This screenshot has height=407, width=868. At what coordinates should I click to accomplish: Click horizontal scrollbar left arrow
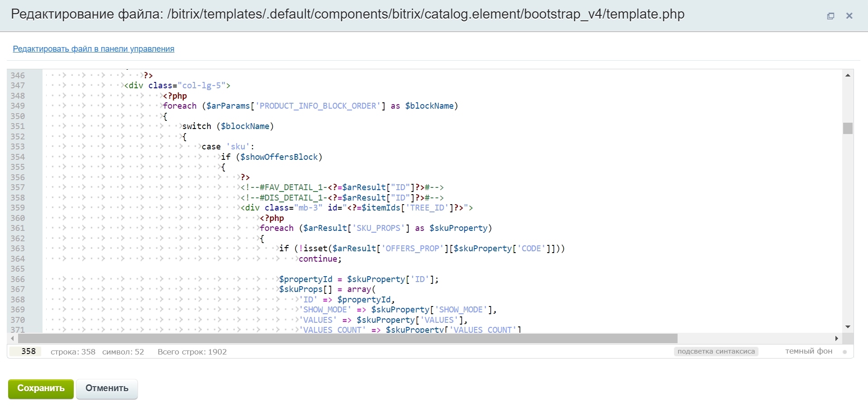click(x=12, y=338)
